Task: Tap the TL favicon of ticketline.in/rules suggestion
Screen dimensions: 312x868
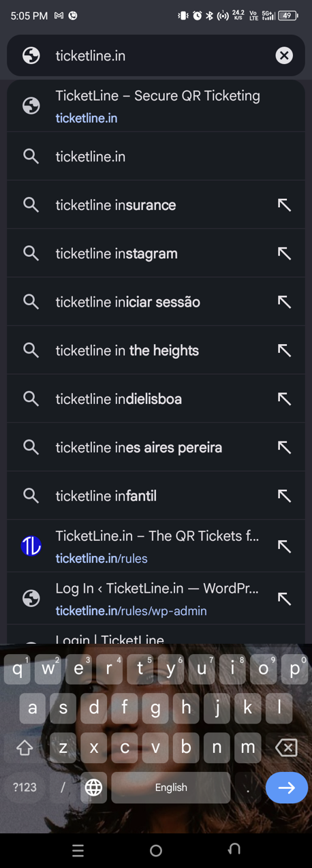Action: point(31,546)
